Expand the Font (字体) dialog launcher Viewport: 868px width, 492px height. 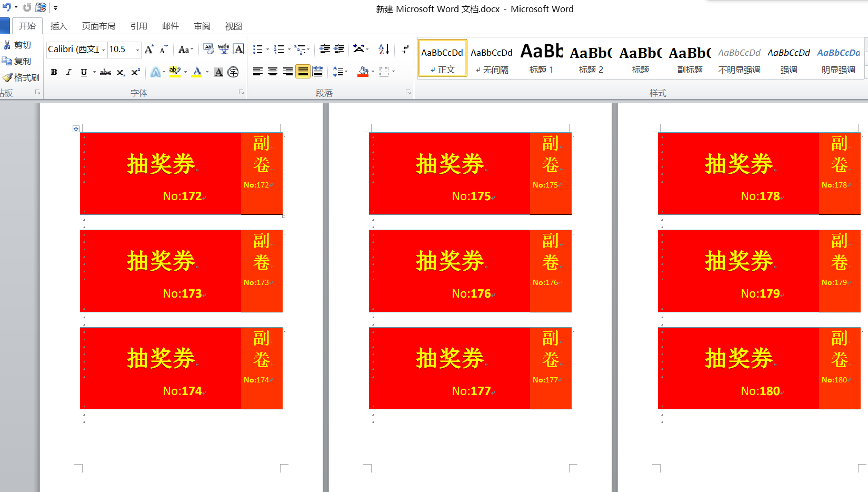pyautogui.click(x=241, y=92)
